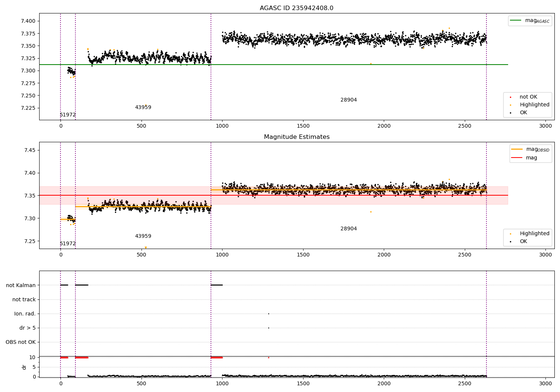560x392 pixels.
Task: Click the 7.400 tick on the top plot
Action: 28,21
